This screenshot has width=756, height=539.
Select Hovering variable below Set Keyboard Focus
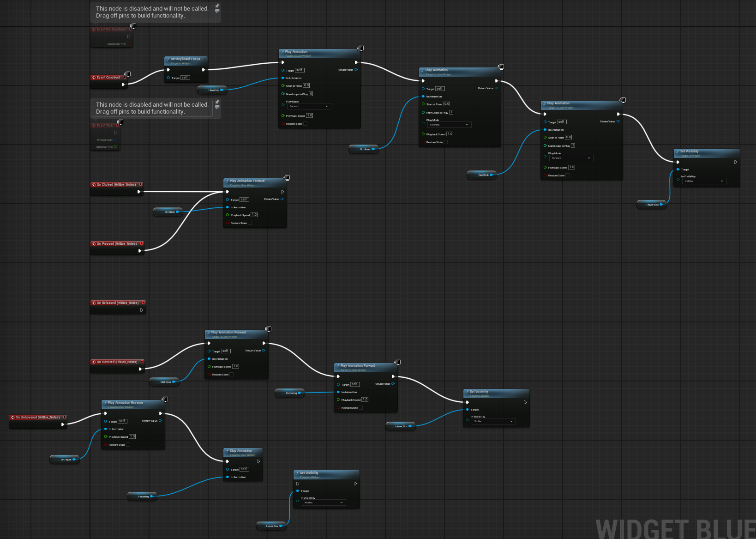point(212,90)
